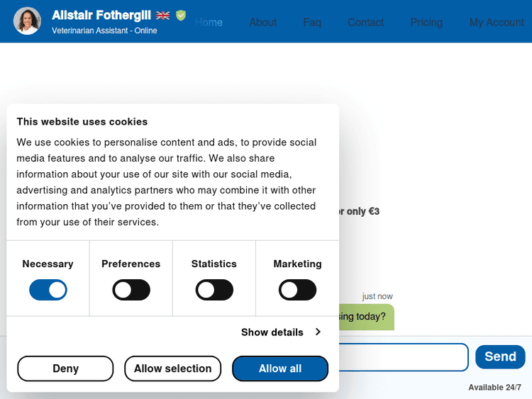Accept cookies with Allow all

[280, 369]
